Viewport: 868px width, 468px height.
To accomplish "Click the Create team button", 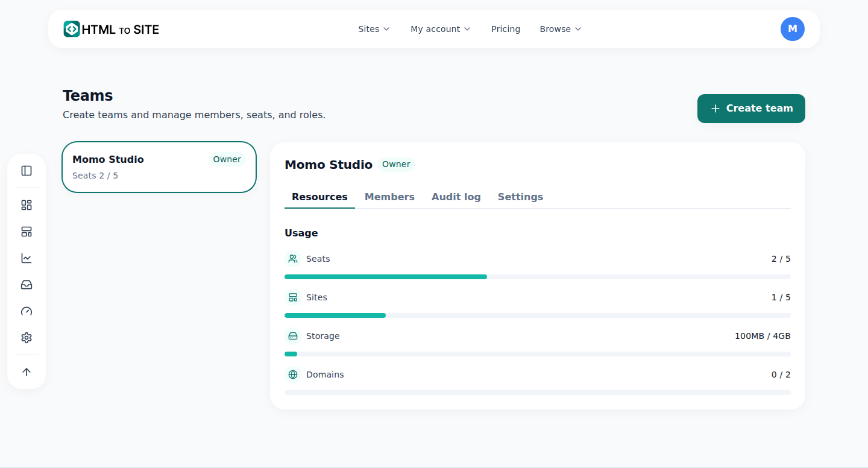I will click(x=751, y=109).
